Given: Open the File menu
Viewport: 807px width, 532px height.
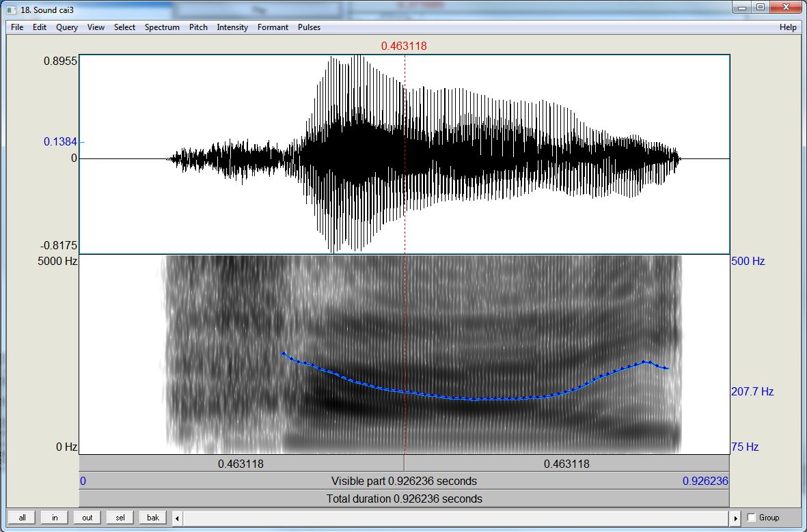Looking at the screenshot, I should (17, 27).
